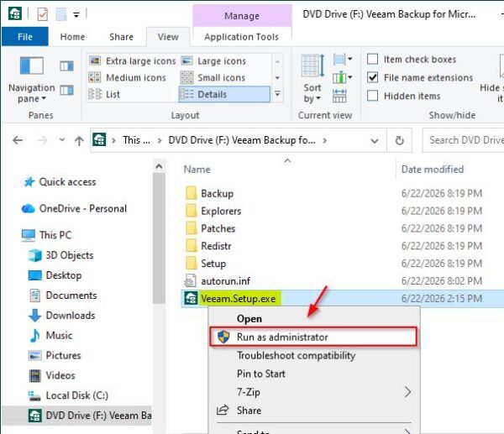The height and width of the screenshot is (434, 504).
Task: Open the Customize Quick Access Toolbar dropdown arrow
Action: (76, 15)
